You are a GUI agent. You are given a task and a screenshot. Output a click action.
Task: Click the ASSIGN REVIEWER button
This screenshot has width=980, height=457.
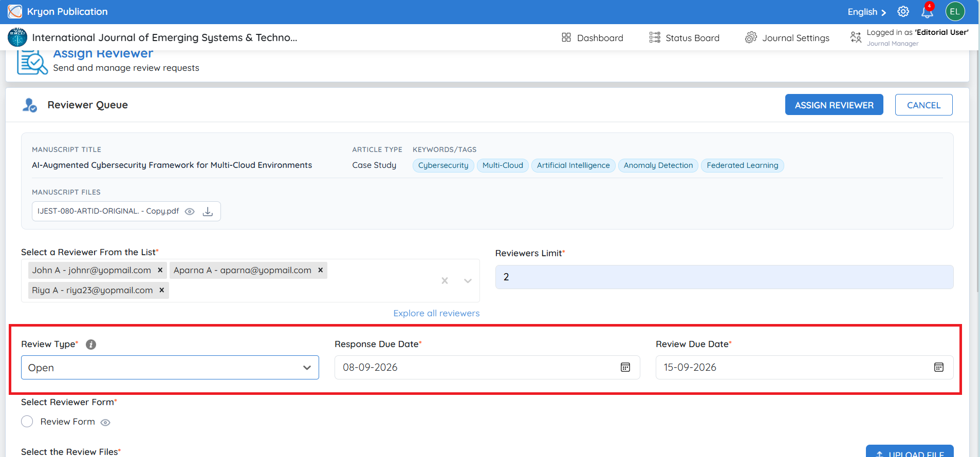coord(834,105)
